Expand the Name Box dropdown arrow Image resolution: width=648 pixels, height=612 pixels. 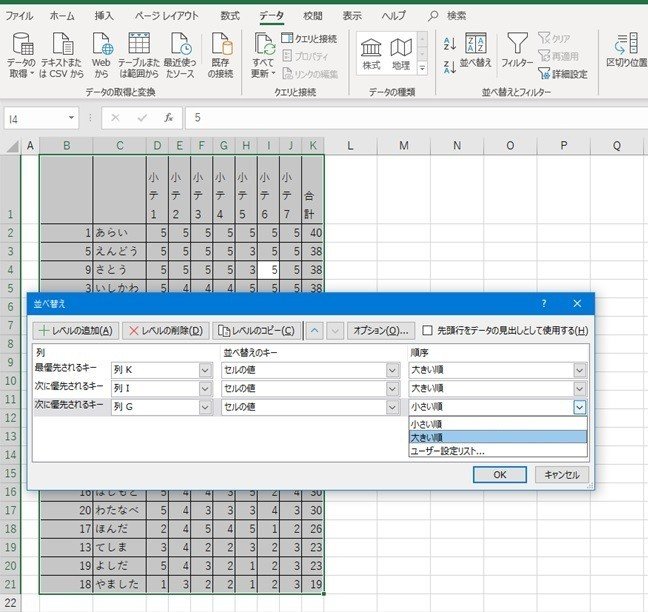[71, 118]
